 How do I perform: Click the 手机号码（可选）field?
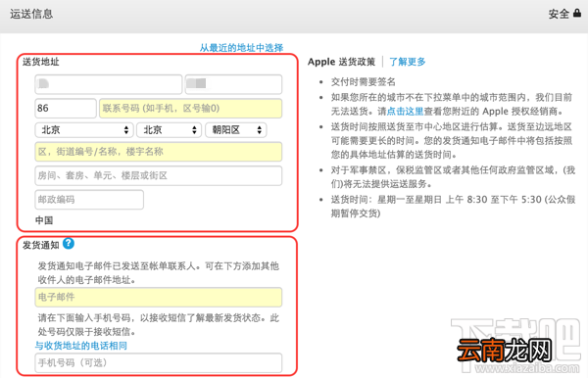[x=158, y=362]
